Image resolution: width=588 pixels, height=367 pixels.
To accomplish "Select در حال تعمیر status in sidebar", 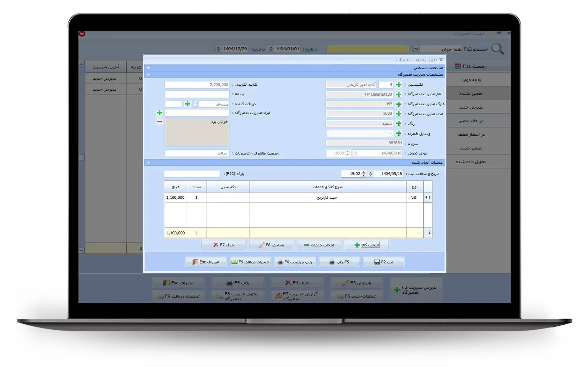I will (x=471, y=121).
